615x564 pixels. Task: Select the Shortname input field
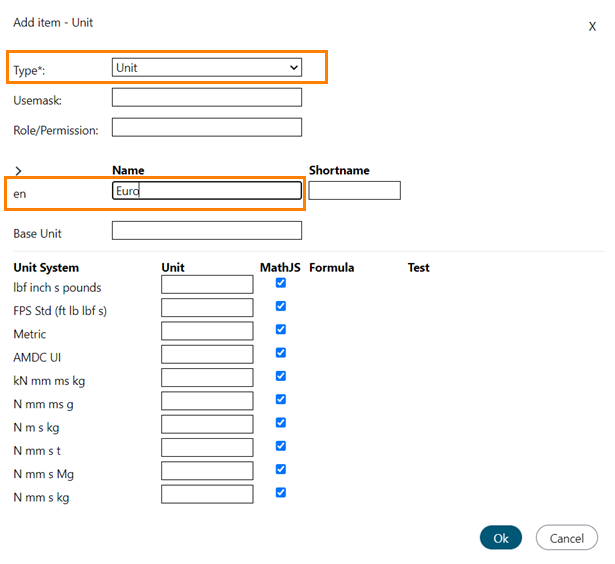(354, 190)
